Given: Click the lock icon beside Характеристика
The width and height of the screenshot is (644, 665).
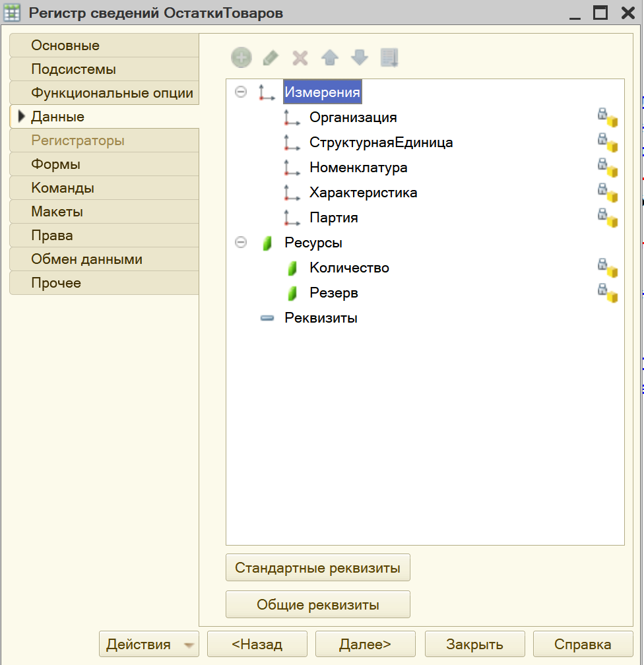Looking at the screenshot, I should (x=608, y=192).
